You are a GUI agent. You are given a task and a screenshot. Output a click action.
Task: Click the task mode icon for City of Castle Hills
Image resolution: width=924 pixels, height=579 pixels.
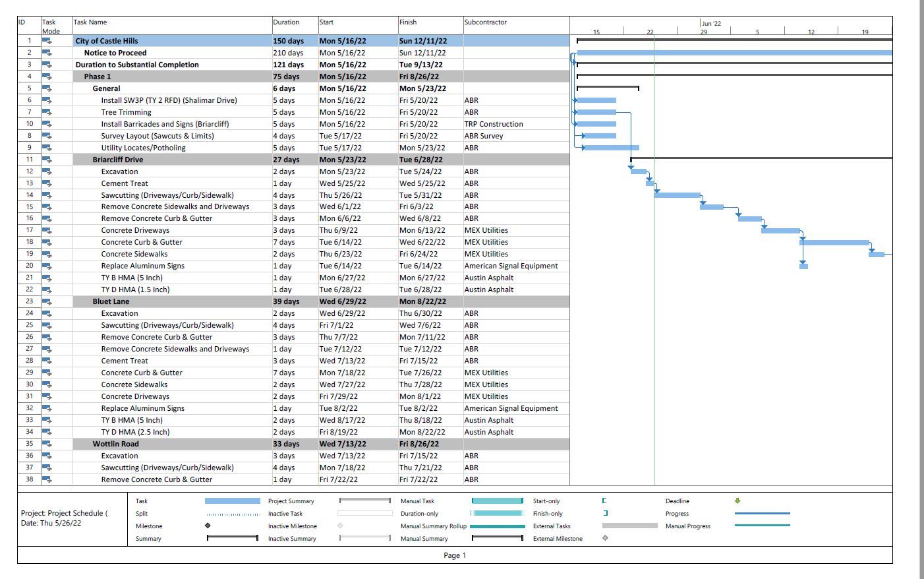47,41
